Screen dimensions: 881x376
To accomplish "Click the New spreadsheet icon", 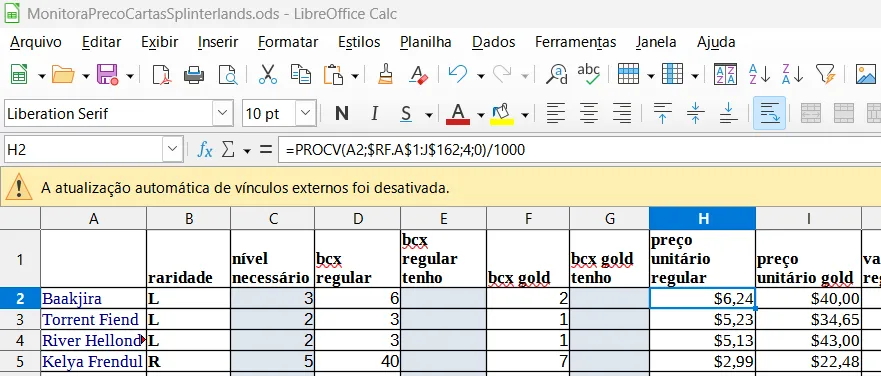I will [x=20, y=74].
